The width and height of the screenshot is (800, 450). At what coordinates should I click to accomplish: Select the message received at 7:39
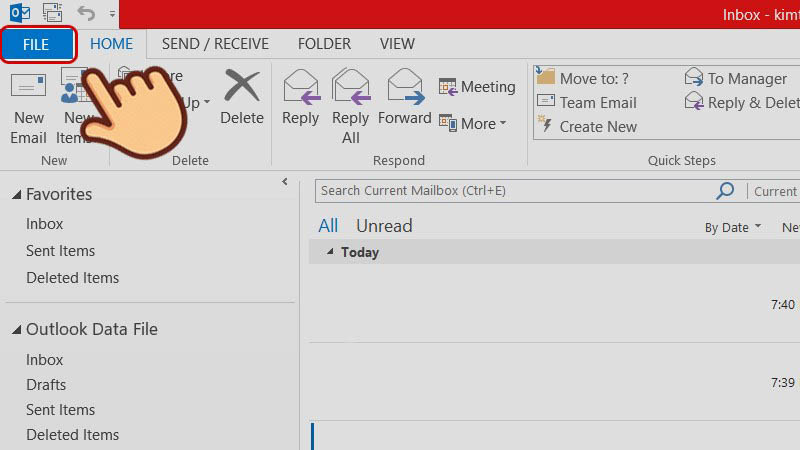pos(554,382)
